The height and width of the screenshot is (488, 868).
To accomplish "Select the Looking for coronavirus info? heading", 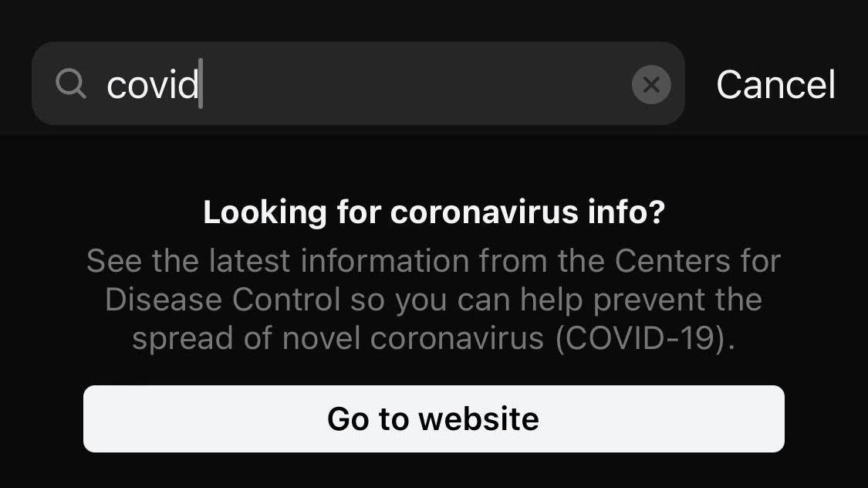I will [x=434, y=212].
